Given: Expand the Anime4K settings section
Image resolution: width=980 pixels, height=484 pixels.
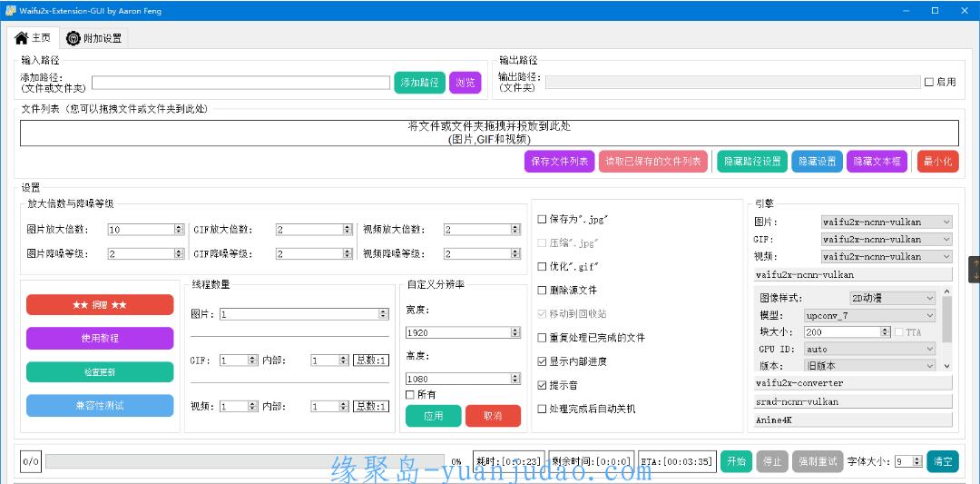Looking at the screenshot, I should (853, 420).
